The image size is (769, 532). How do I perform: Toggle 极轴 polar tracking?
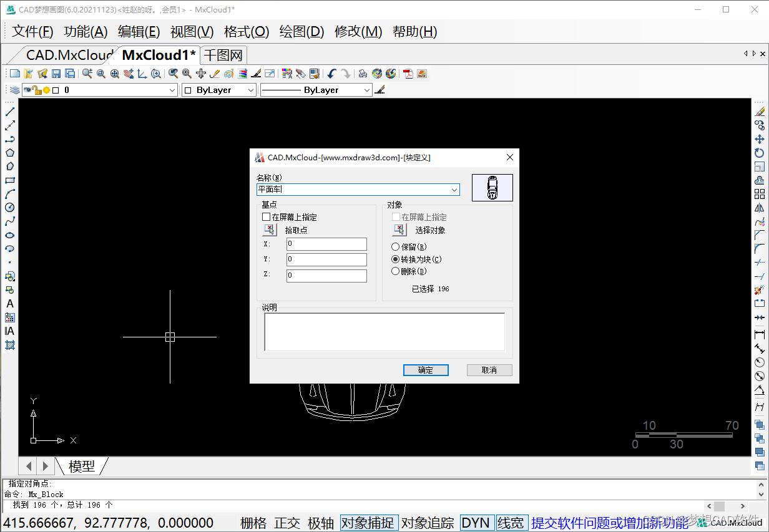[x=321, y=523]
